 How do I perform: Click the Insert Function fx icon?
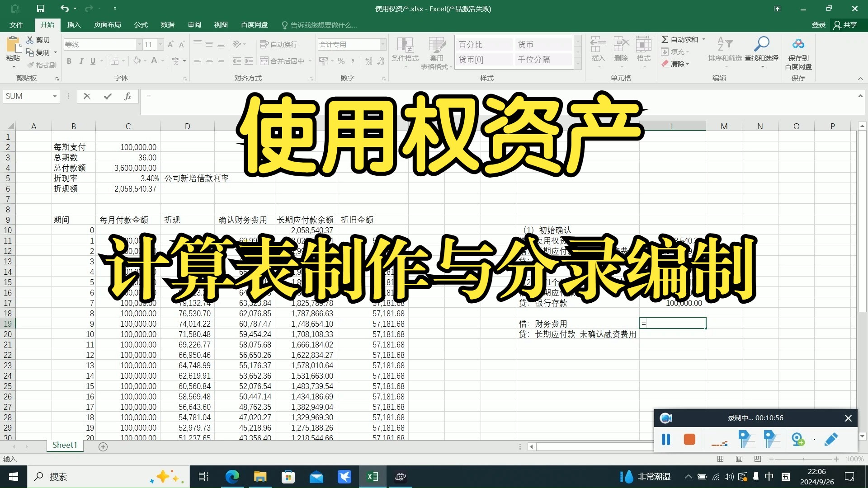[x=127, y=96]
